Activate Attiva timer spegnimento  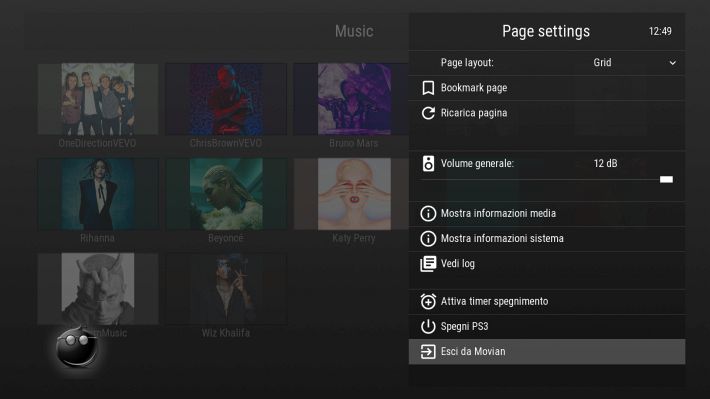click(547, 301)
